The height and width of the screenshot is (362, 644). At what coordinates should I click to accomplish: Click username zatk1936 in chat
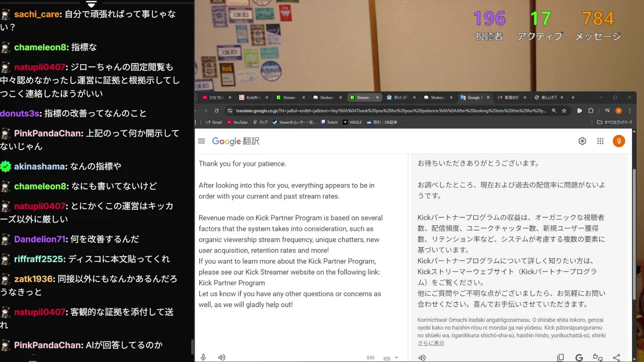(x=34, y=279)
